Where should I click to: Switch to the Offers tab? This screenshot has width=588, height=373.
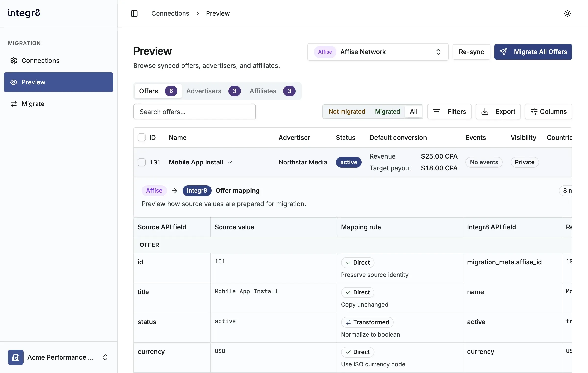(158, 91)
